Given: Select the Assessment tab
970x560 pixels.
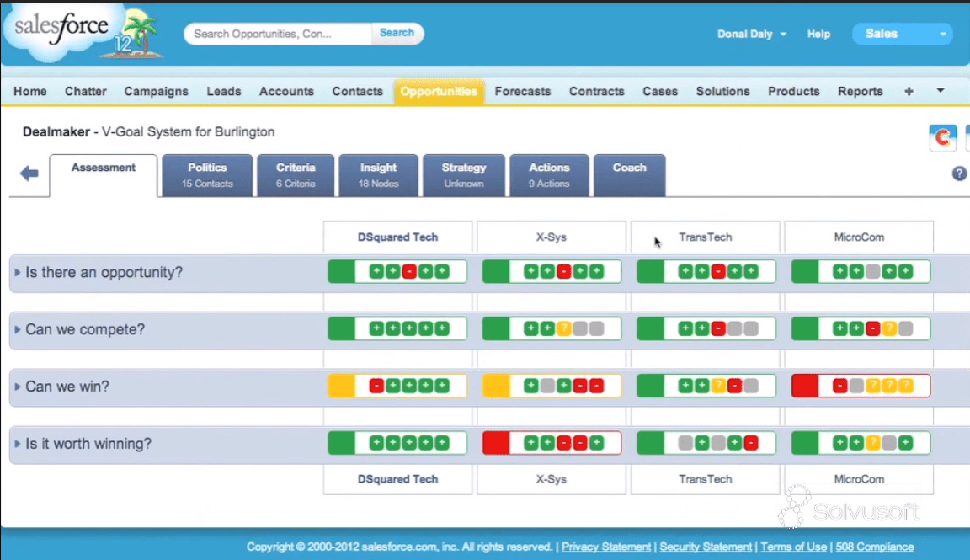Looking at the screenshot, I should click(104, 175).
